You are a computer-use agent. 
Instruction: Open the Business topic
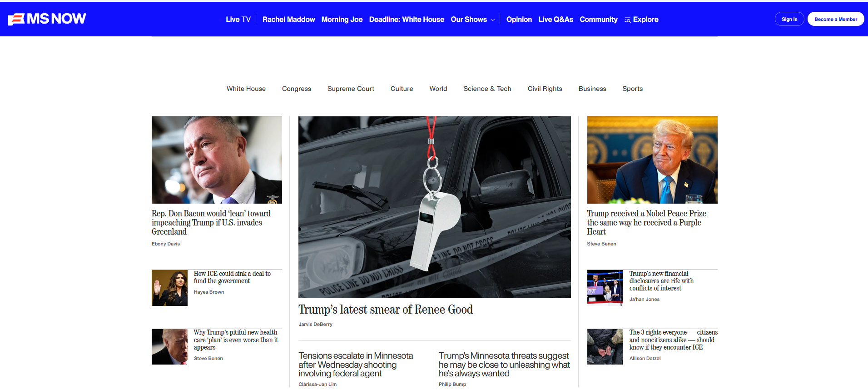(x=592, y=89)
